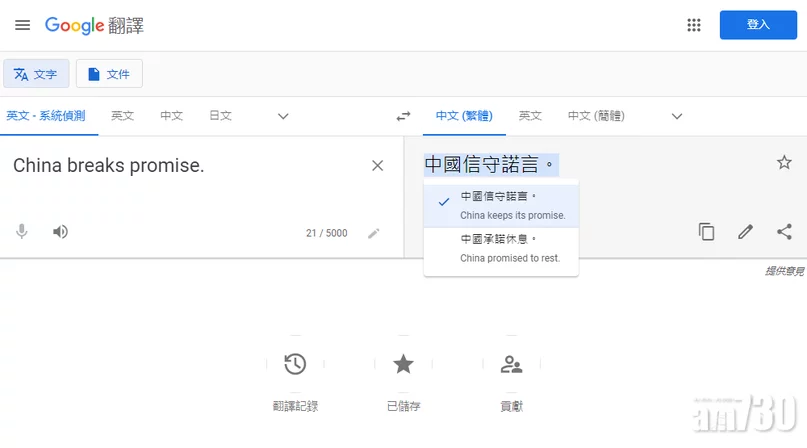Select alternative 'China promised to rest.'

point(501,249)
